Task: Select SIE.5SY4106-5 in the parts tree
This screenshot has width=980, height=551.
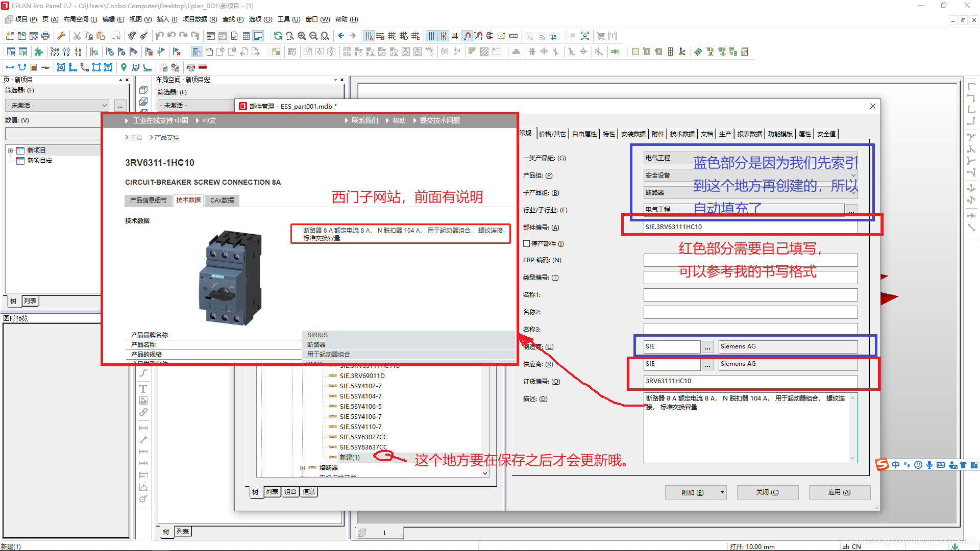Action: click(x=360, y=407)
